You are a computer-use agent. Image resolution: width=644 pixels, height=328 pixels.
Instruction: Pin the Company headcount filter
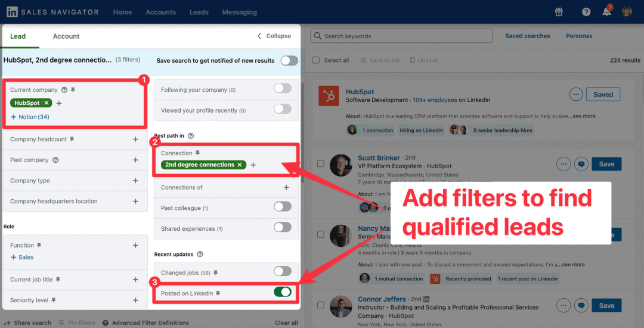[x=72, y=139]
